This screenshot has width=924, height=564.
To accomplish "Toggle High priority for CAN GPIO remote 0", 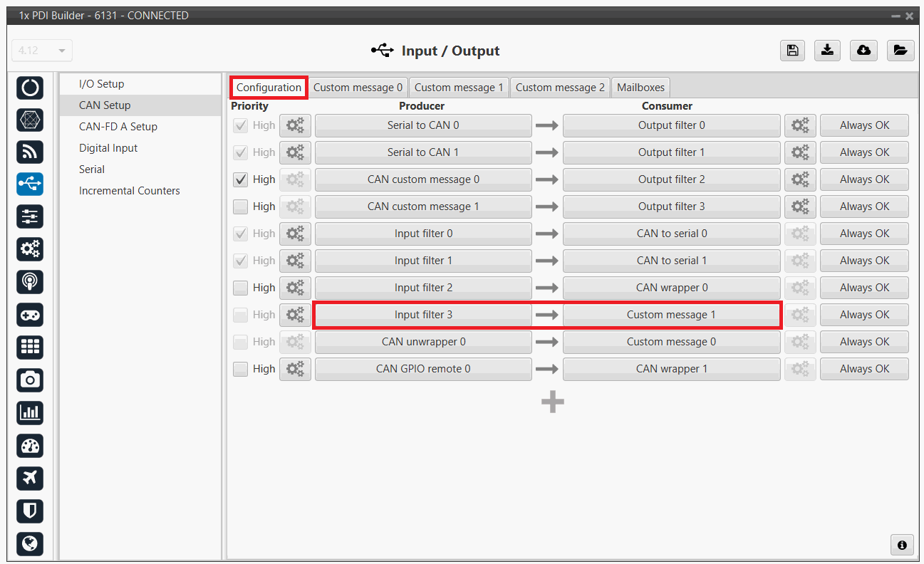I will point(241,369).
